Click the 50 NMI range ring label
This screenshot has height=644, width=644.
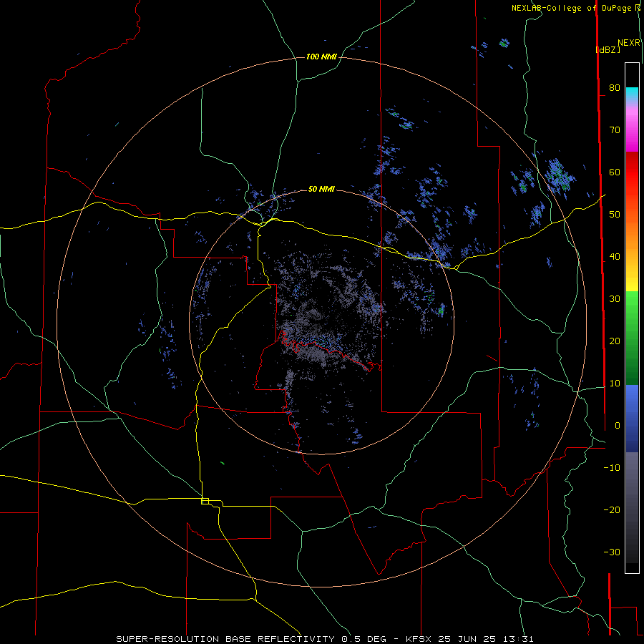(321, 189)
